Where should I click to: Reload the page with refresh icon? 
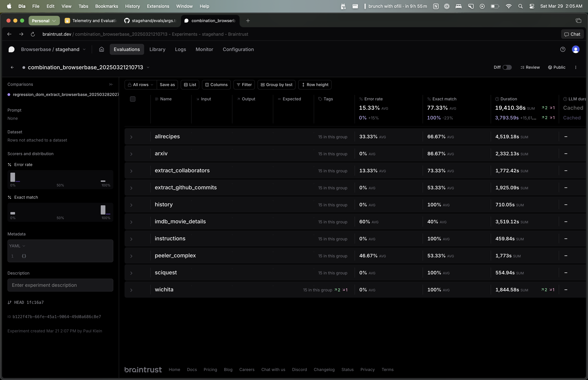point(33,34)
